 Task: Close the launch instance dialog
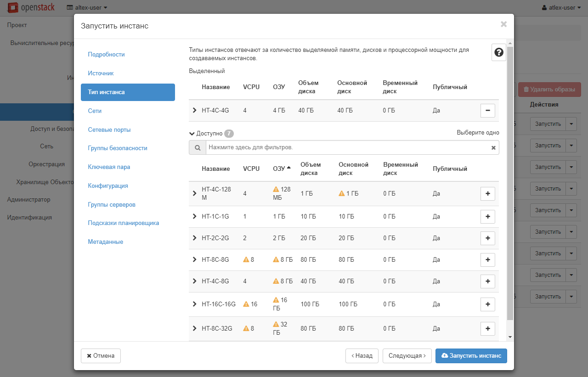pos(503,24)
